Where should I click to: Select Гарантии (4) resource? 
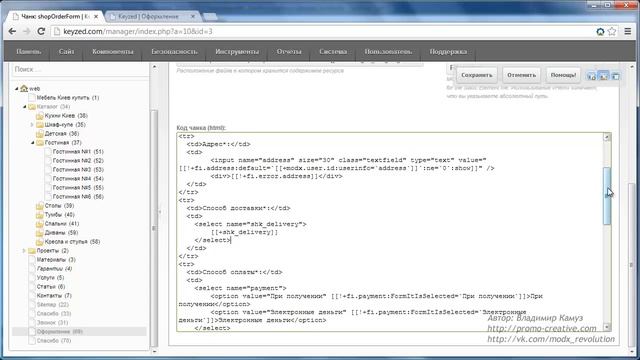pyautogui.click(x=54, y=269)
